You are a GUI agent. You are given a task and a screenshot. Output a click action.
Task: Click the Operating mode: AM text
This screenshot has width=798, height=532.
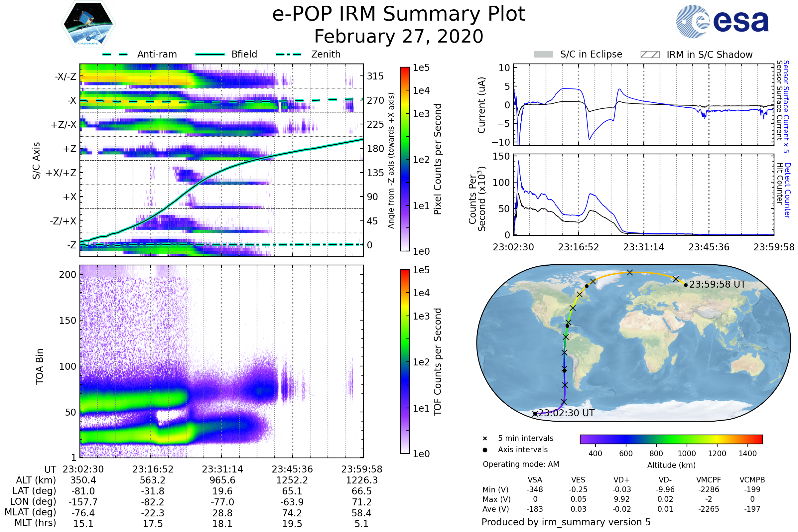pos(521,464)
